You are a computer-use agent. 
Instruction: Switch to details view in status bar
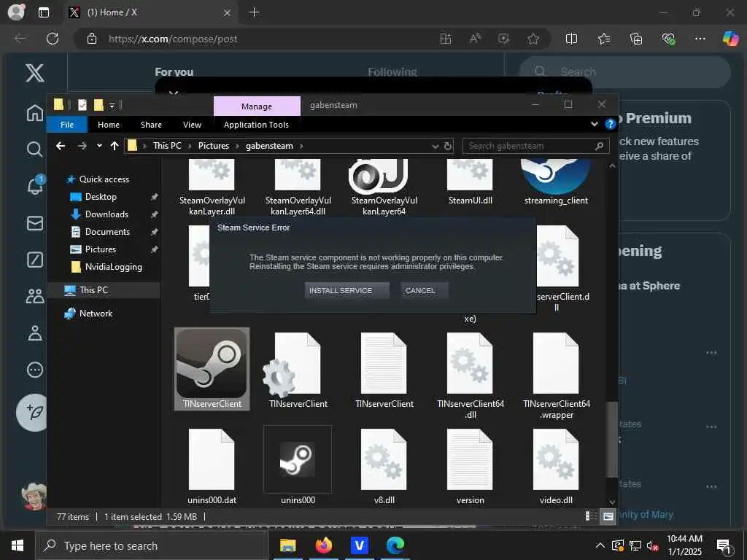coord(591,516)
